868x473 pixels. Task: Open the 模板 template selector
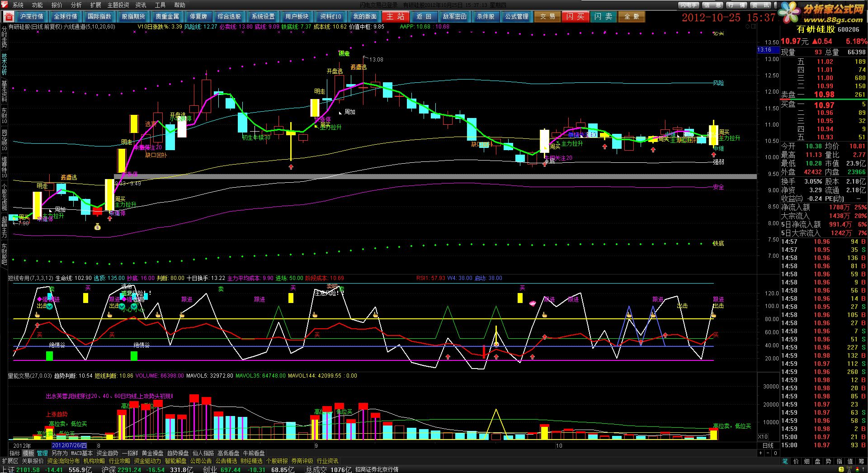tap(28, 453)
